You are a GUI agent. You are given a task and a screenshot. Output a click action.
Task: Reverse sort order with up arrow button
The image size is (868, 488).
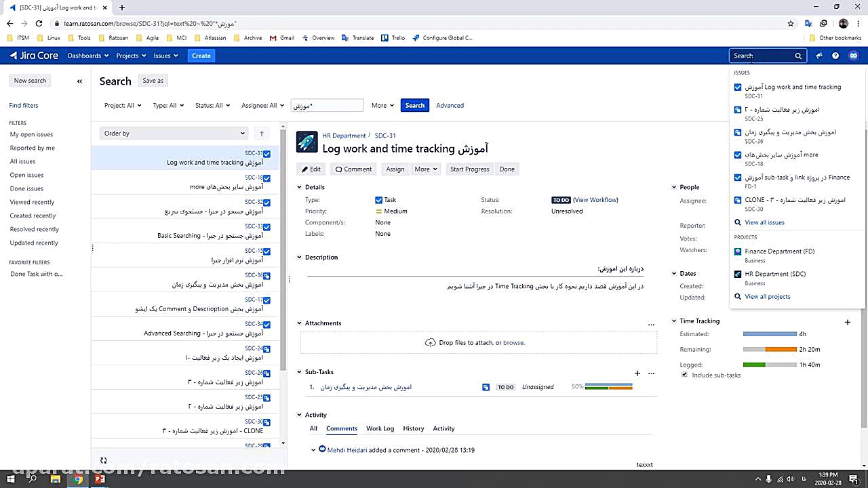point(262,134)
